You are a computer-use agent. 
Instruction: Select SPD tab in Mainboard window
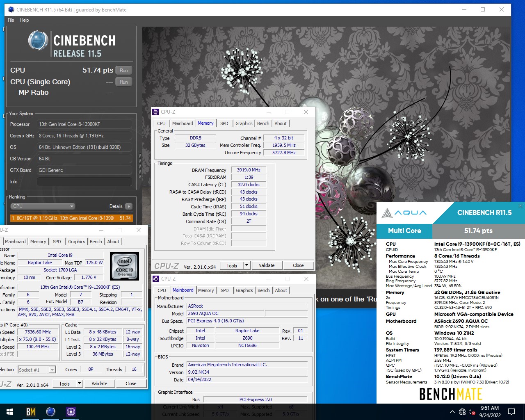coord(225,290)
